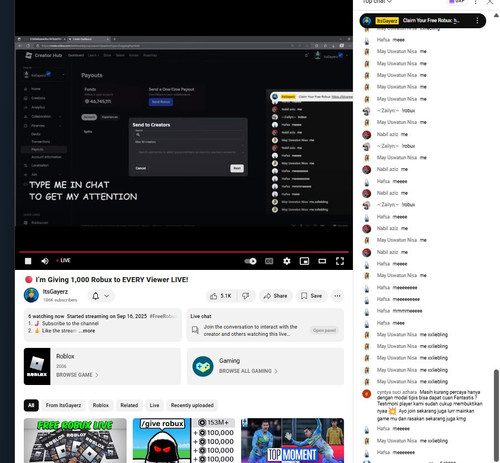Click the chat scroll up arrow
Screen dimensions: 500x463
coord(496,15)
